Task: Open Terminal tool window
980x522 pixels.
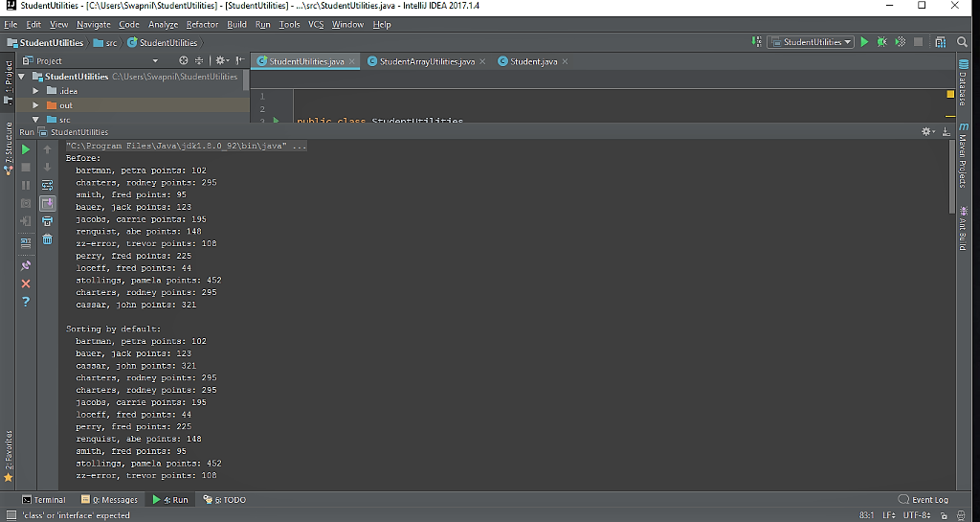Action: click(x=44, y=500)
